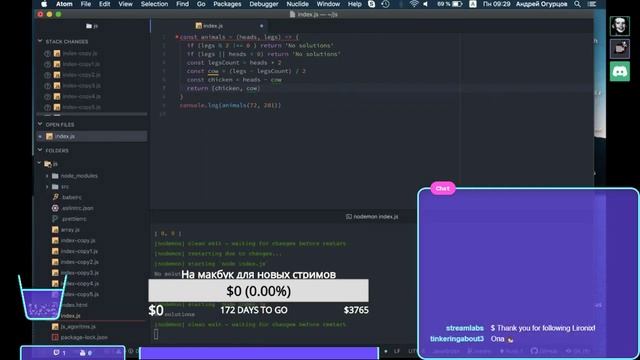
Task: Click the volume speaker icon
Action: coord(425,4)
